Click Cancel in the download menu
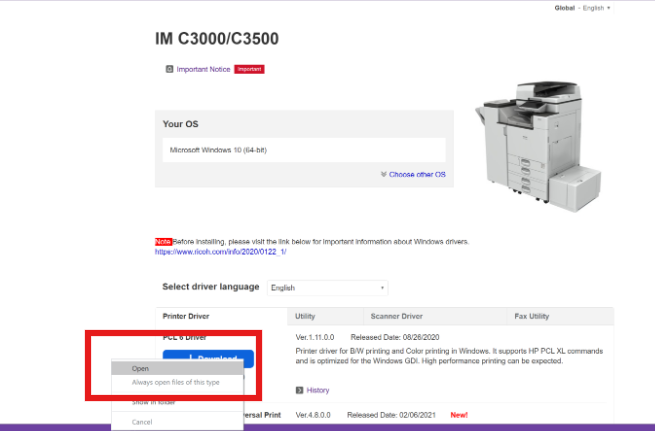Viewport: 655px width, 431px height. [177, 422]
